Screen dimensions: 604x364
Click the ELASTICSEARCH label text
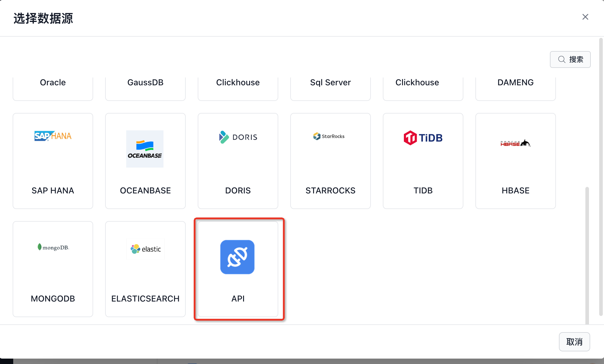pyautogui.click(x=145, y=299)
